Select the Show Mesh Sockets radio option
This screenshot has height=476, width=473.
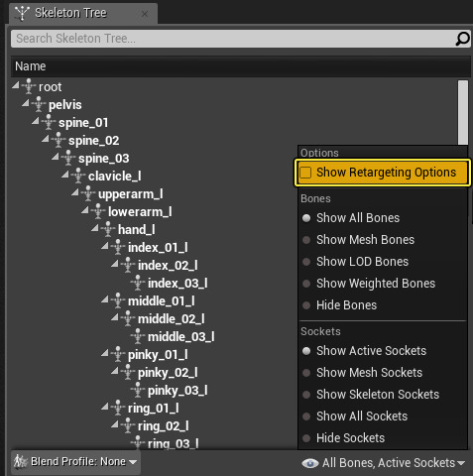306,373
